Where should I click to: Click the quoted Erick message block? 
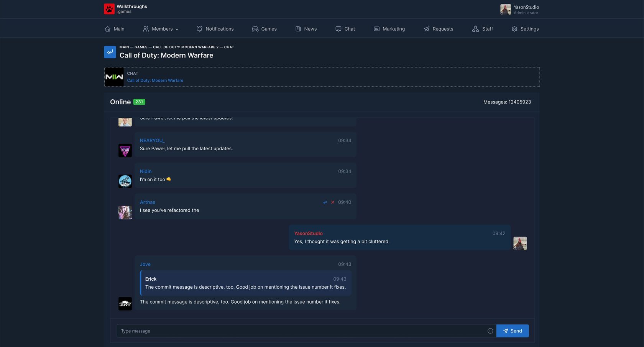(x=246, y=283)
